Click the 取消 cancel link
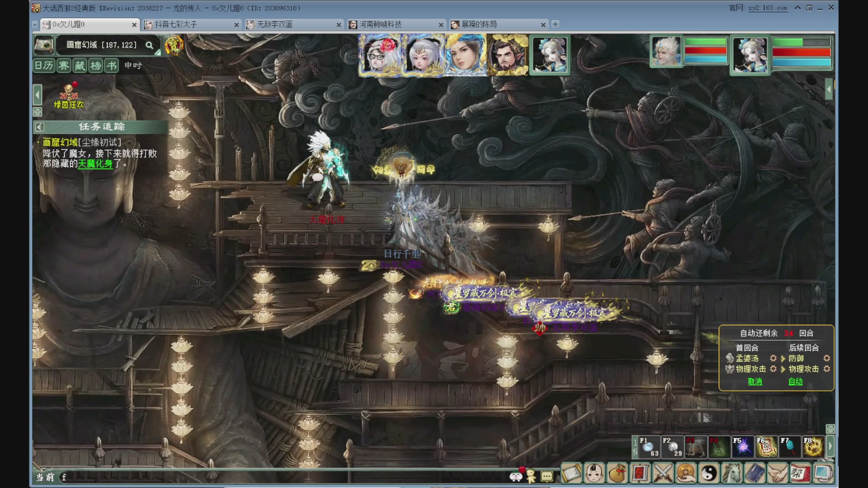 click(755, 382)
